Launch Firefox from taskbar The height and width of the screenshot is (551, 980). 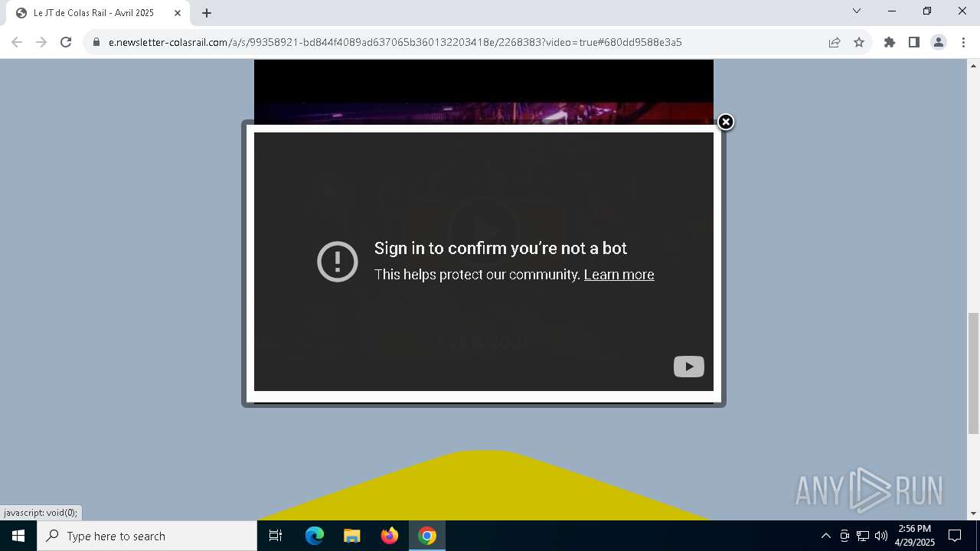pyautogui.click(x=390, y=536)
